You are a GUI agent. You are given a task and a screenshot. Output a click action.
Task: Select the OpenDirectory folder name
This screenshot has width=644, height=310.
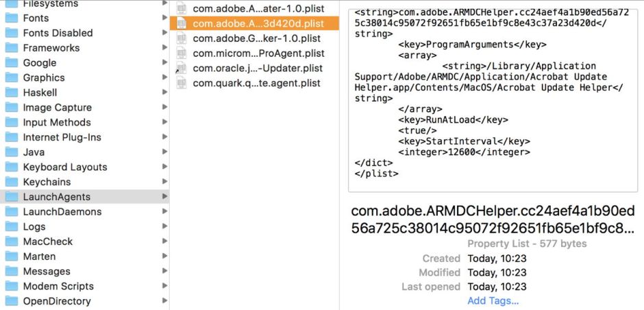click(x=57, y=301)
